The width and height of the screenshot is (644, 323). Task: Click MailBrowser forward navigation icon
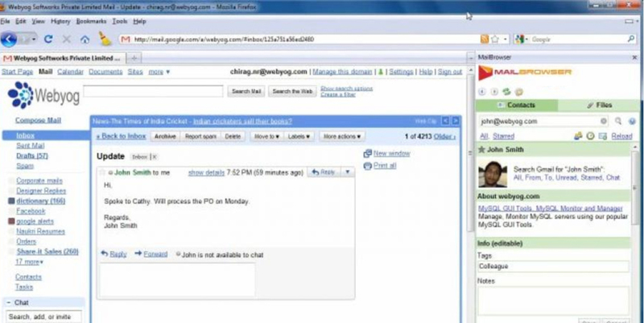click(x=494, y=92)
